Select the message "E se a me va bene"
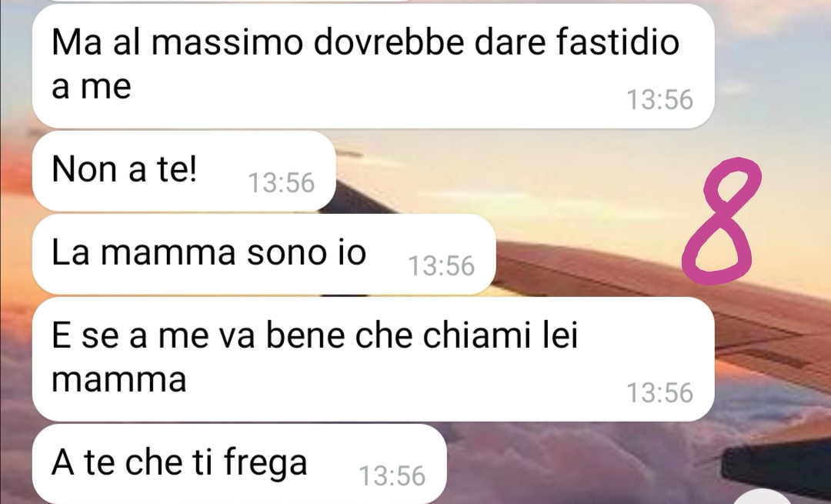 [373, 359]
